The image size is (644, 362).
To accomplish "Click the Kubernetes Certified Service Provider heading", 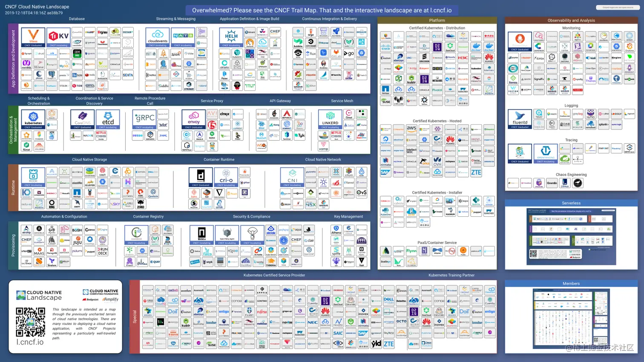I will (274, 275).
